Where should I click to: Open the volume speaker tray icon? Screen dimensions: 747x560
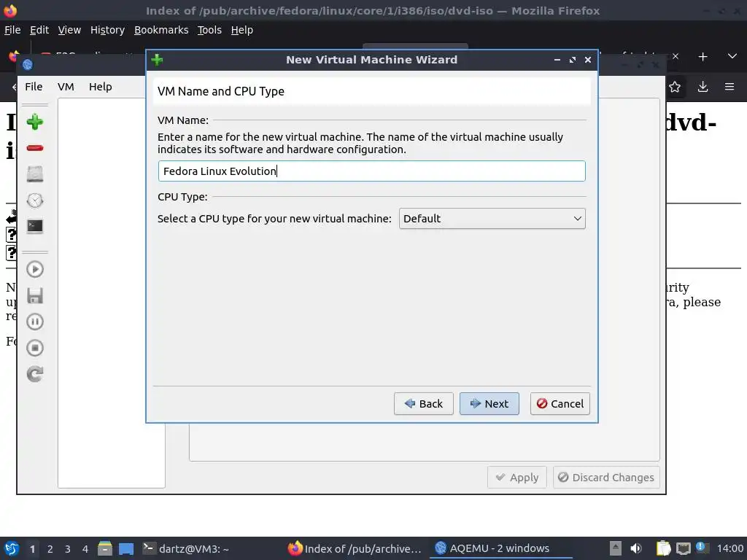coord(636,548)
